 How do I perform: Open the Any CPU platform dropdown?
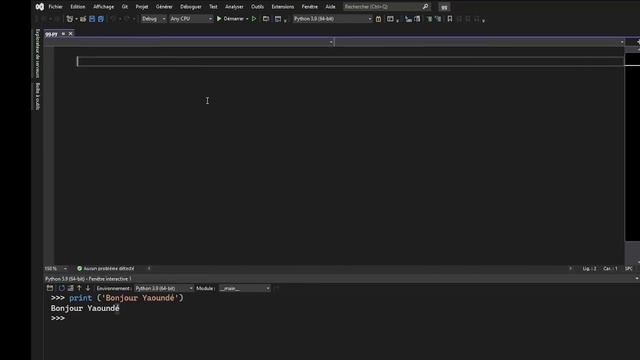pyautogui.click(x=191, y=19)
